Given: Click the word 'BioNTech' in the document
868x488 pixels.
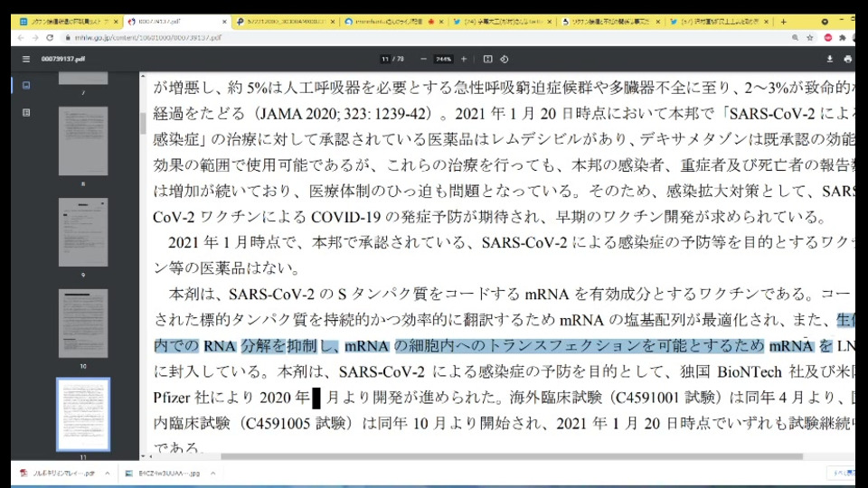Looking at the screenshot, I should pyautogui.click(x=749, y=371).
